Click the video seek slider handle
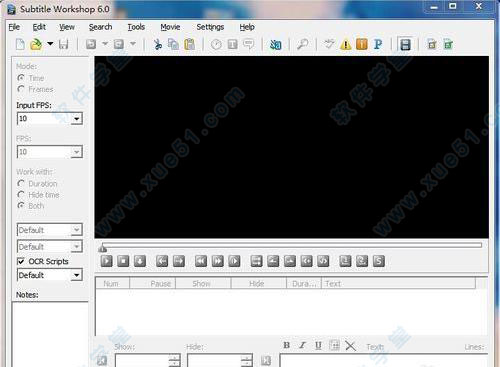The image size is (500, 367). pos(103,248)
